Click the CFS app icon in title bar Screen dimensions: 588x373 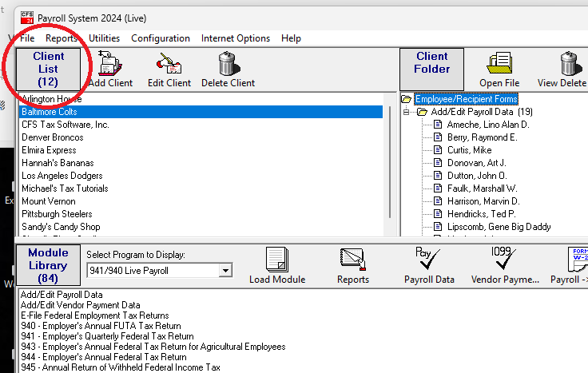27,18
